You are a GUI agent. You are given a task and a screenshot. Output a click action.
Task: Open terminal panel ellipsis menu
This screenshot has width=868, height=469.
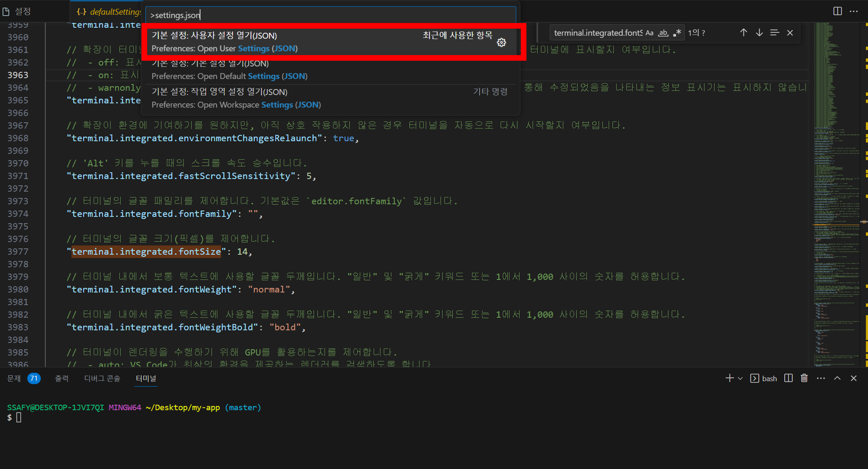821,378
